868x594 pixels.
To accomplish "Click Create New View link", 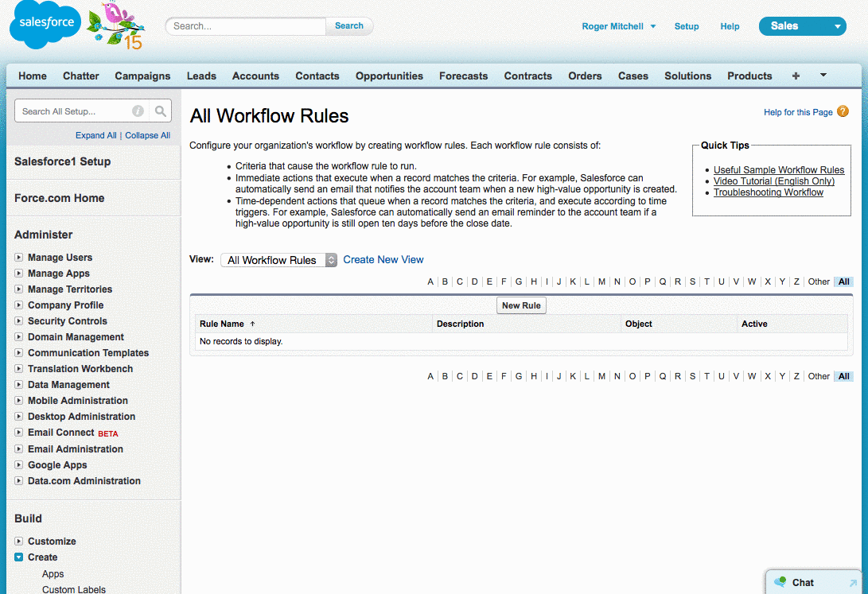I will point(383,259).
